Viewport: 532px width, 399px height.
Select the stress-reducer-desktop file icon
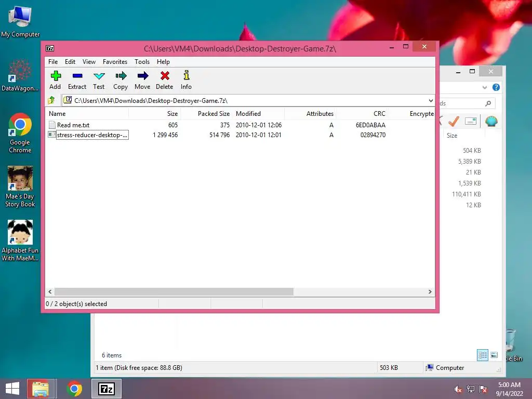52,135
